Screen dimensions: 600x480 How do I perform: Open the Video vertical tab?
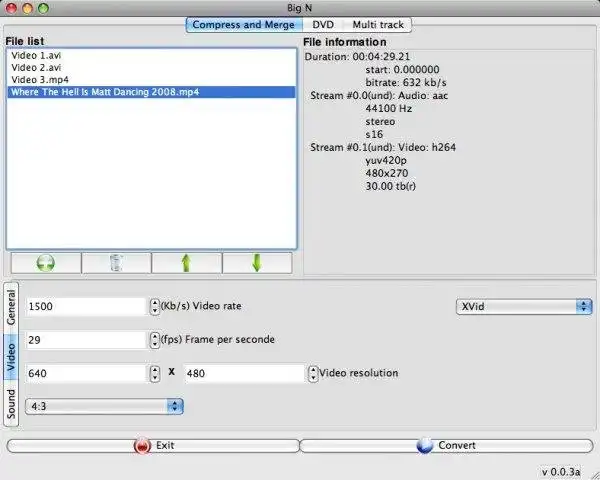(x=11, y=357)
